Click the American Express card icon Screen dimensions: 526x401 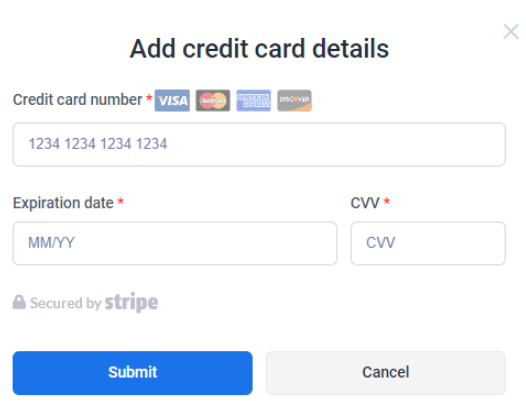(254, 100)
